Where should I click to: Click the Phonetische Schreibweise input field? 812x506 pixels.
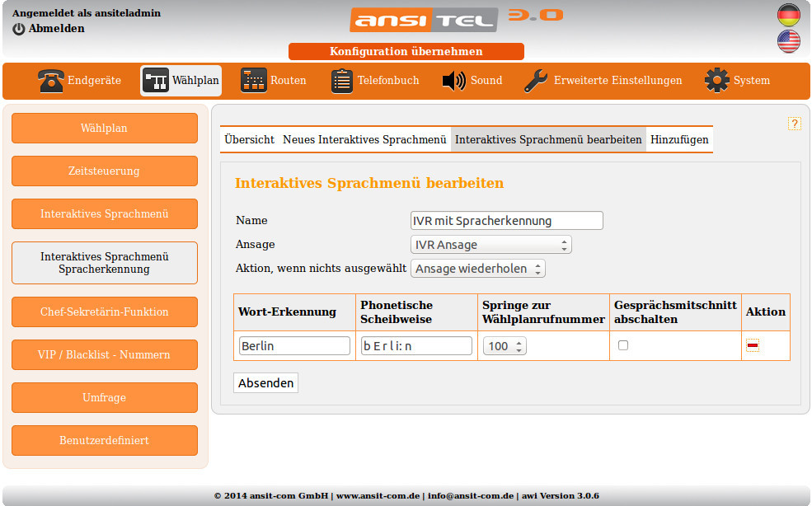pyautogui.click(x=416, y=346)
